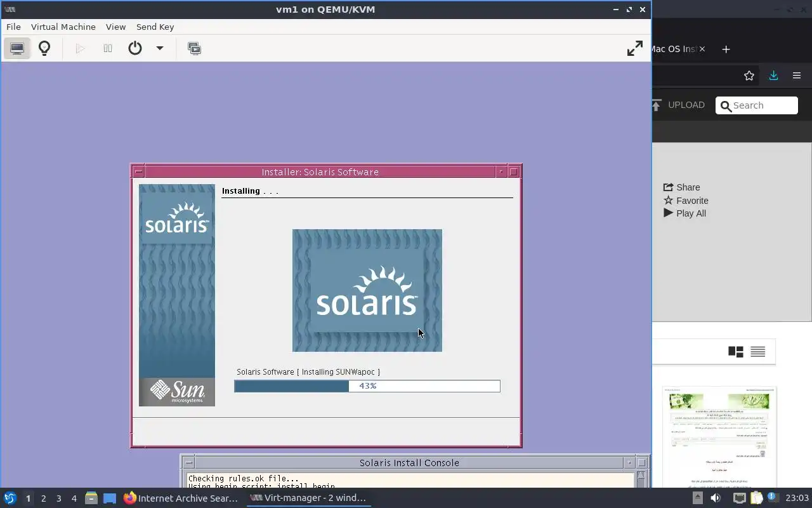Switch to list view icon
Screen dimensions: 812x508
click(x=758, y=352)
